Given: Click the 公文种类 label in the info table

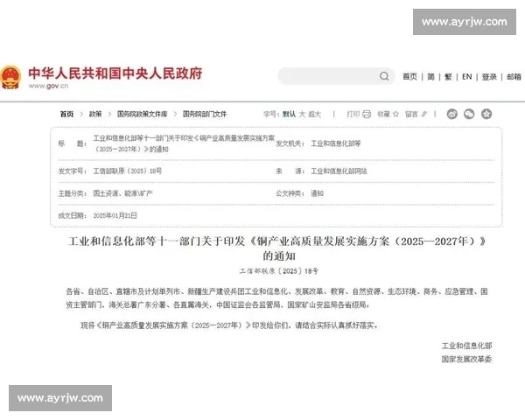Looking at the screenshot, I should 290,193.
